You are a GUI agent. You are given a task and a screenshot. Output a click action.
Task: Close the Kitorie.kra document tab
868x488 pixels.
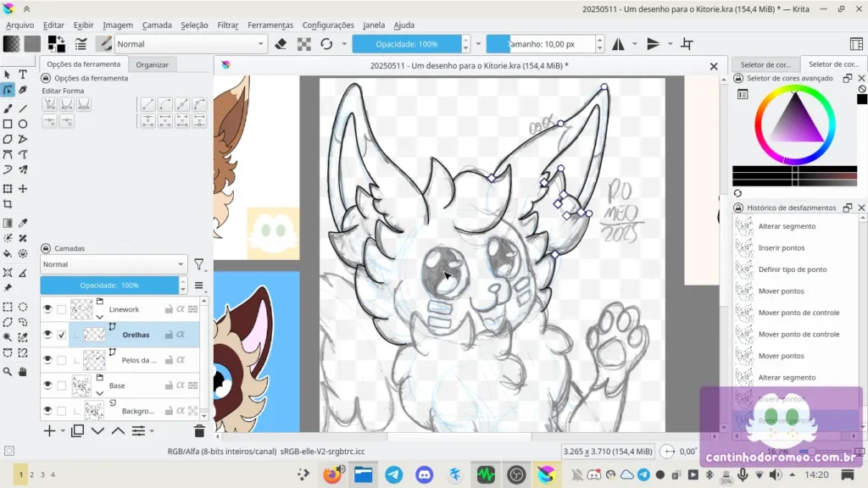pyautogui.click(x=714, y=66)
